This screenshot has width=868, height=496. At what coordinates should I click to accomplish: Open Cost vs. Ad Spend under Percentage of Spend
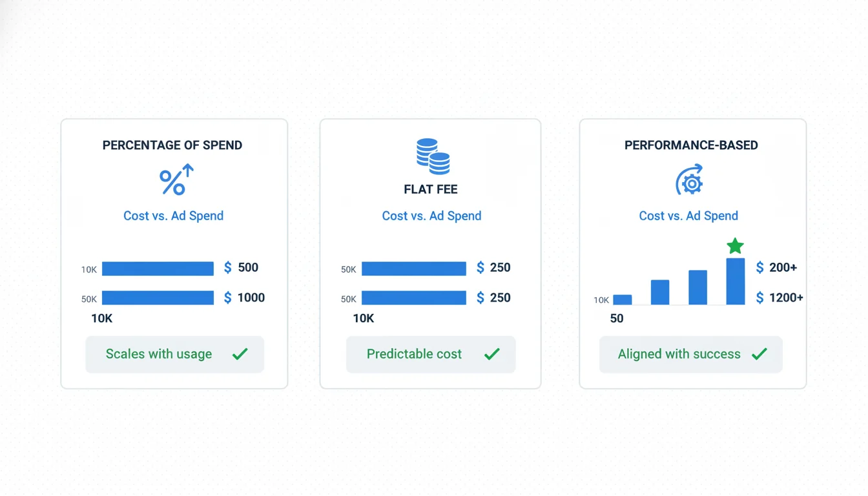173,216
